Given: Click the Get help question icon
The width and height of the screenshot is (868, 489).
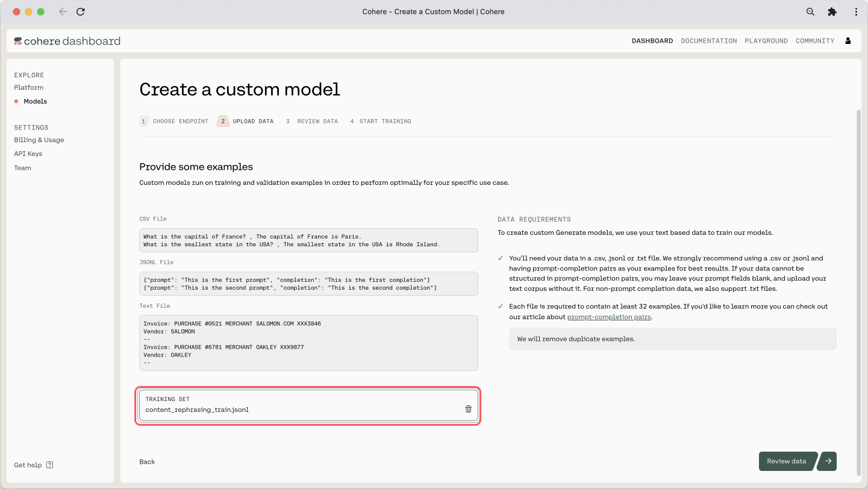Looking at the screenshot, I should [49, 465].
